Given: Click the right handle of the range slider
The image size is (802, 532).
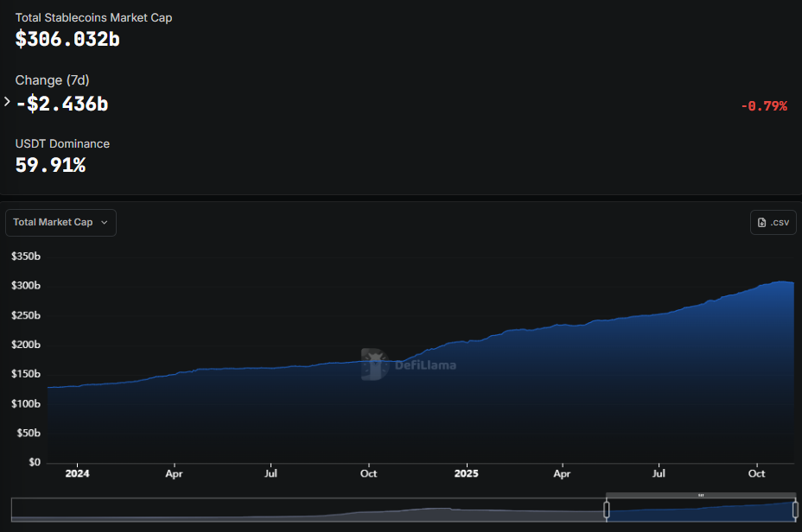Looking at the screenshot, I should click(x=795, y=510).
